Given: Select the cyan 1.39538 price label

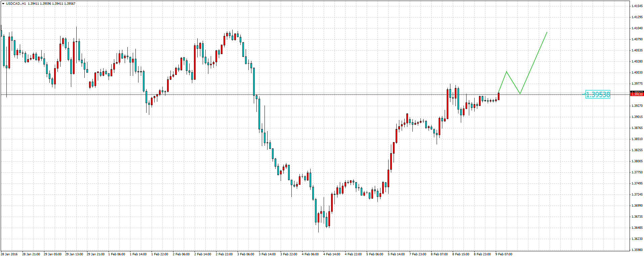Looking at the screenshot, I should click(598, 95).
